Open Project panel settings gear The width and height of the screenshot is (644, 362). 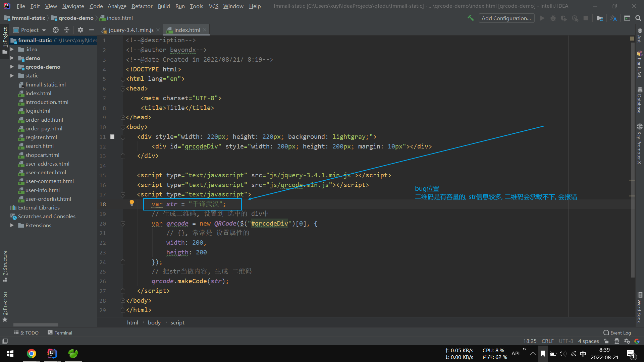point(80,30)
